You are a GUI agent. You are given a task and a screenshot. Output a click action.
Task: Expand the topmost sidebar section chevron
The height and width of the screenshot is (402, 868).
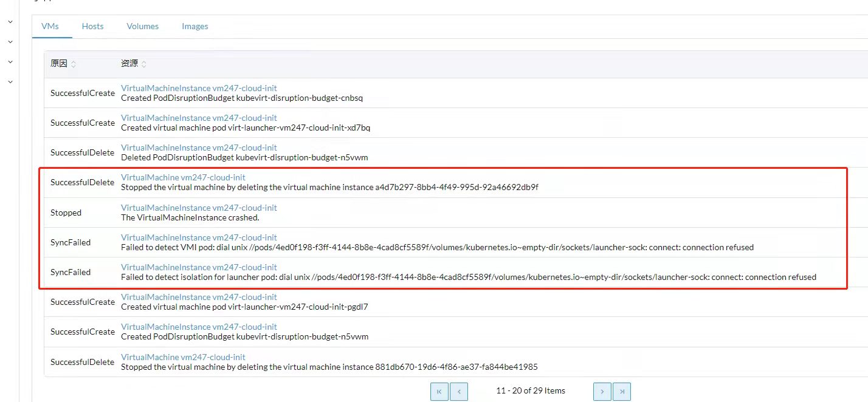9,21
